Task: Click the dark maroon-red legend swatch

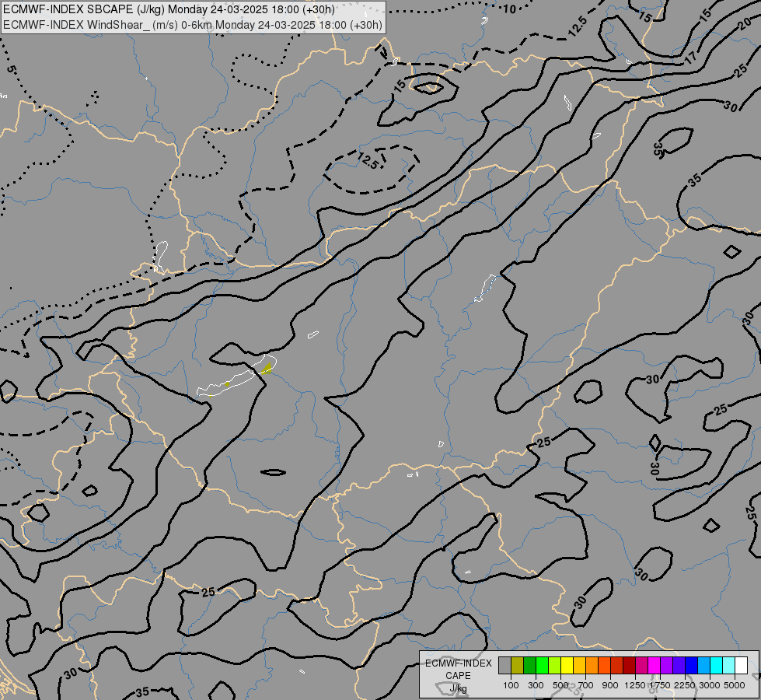Action: tap(630, 666)
